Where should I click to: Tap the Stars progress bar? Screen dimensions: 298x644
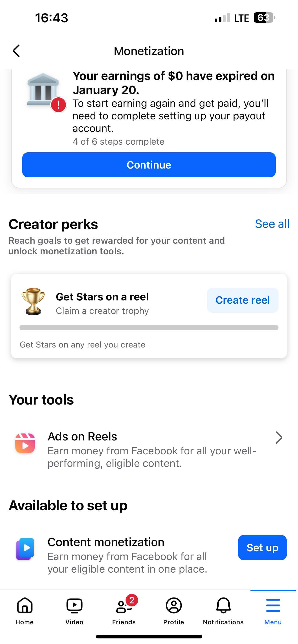pyautogui.click(x=149, y=328)
